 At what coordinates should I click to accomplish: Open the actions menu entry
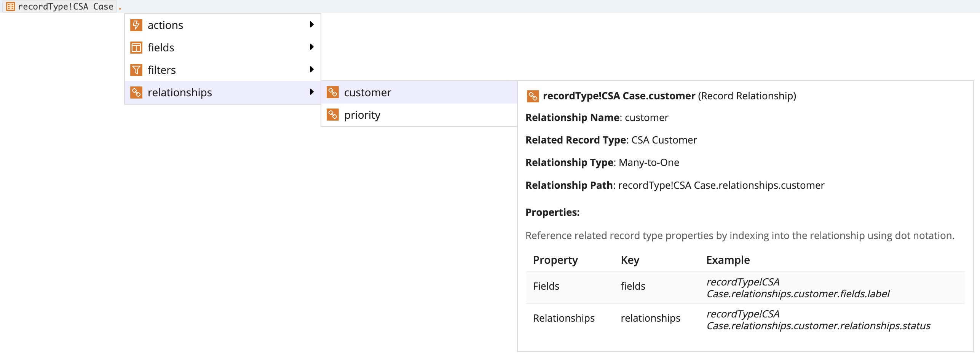[x=223, y=25]
